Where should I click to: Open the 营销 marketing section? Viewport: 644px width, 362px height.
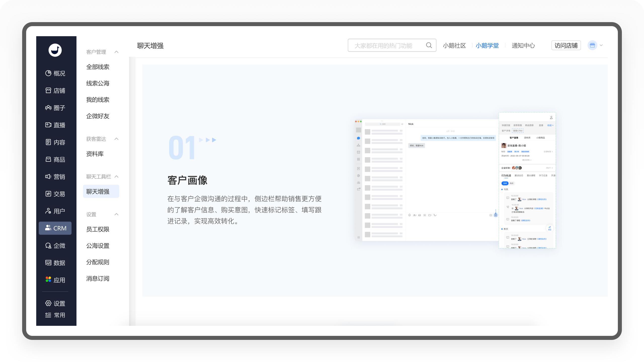tap(55, 177)
